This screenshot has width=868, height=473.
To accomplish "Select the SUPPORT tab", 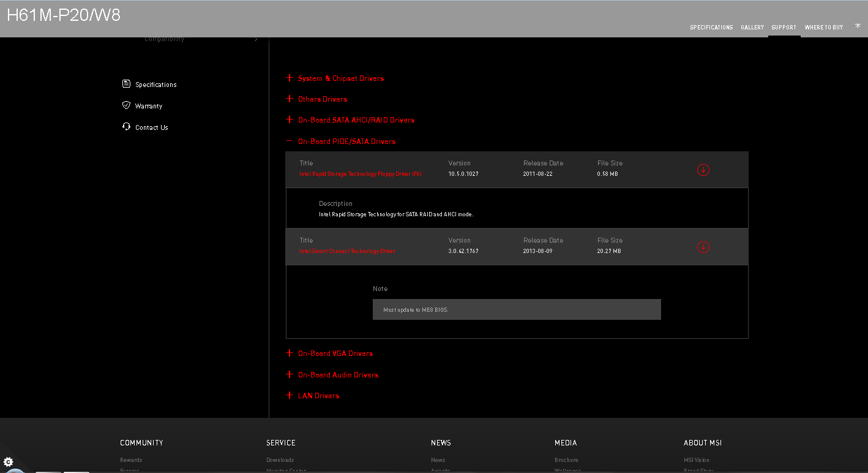I will [784, 28].
